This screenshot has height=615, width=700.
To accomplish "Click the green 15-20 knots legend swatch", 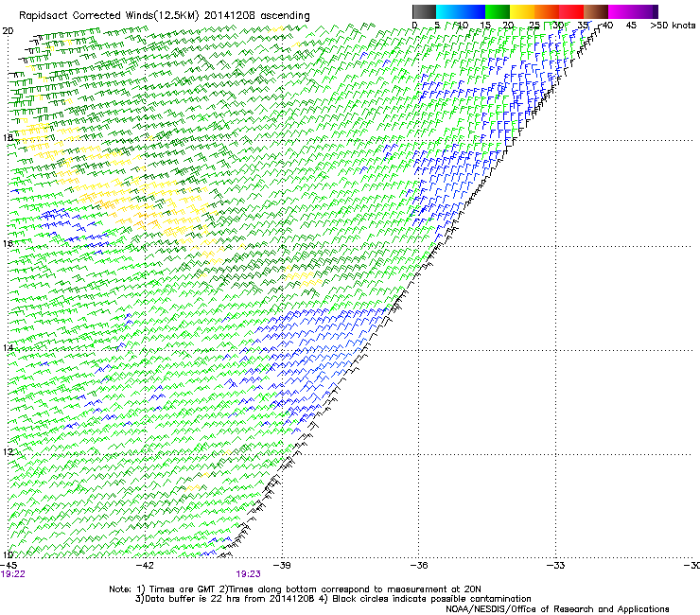I will pyautogui.click(x=498, y=11).
